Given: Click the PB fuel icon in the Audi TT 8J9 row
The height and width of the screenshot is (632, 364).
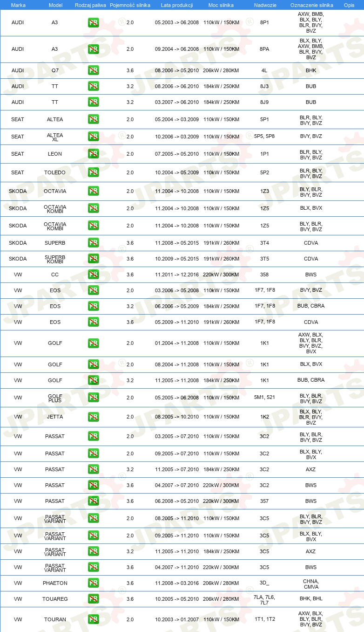Looking at the screenshot, I should pos(93,102).
